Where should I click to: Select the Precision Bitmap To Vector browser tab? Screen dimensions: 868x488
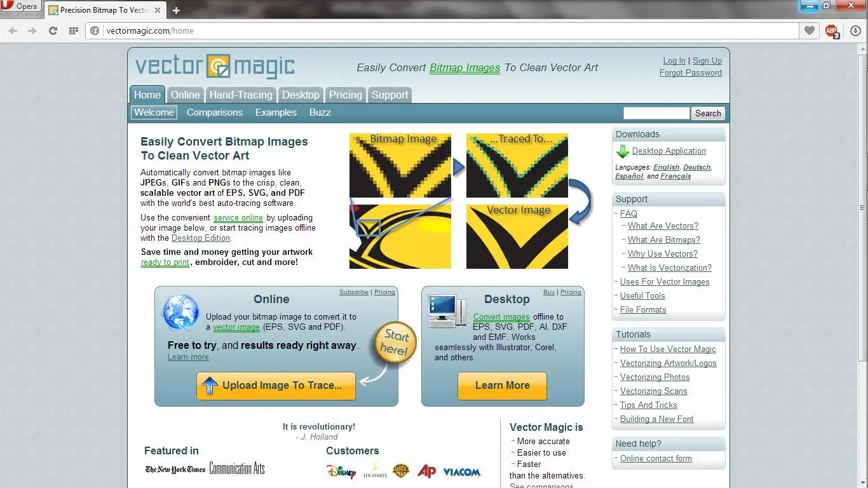105,10
